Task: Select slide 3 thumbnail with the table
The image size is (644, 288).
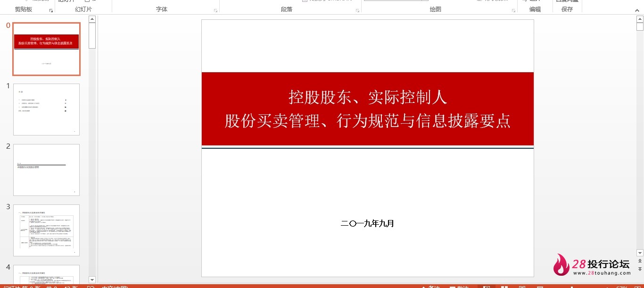Action: [x=46, y=230]
